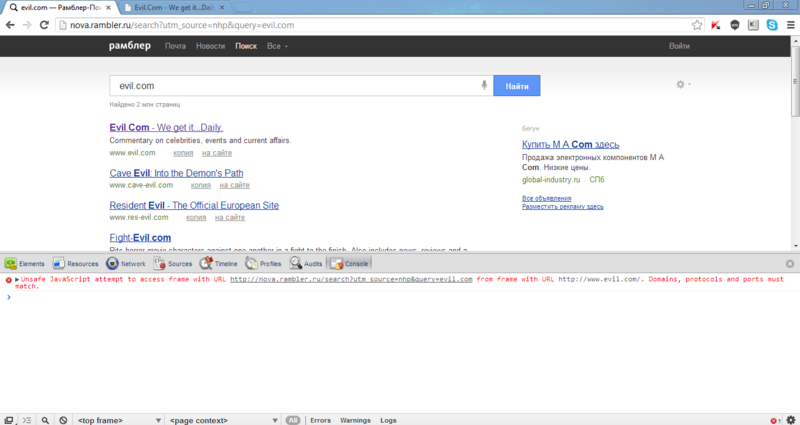The width and height of the screenshot is (800, 425).
Task: Open the Network panel
Action: [x=126, y=264]
